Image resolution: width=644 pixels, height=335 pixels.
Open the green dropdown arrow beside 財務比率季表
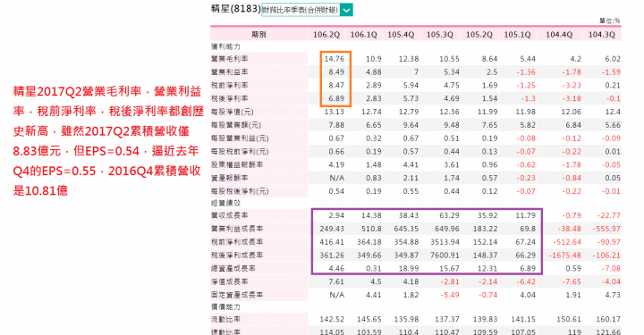pos(346,10)
